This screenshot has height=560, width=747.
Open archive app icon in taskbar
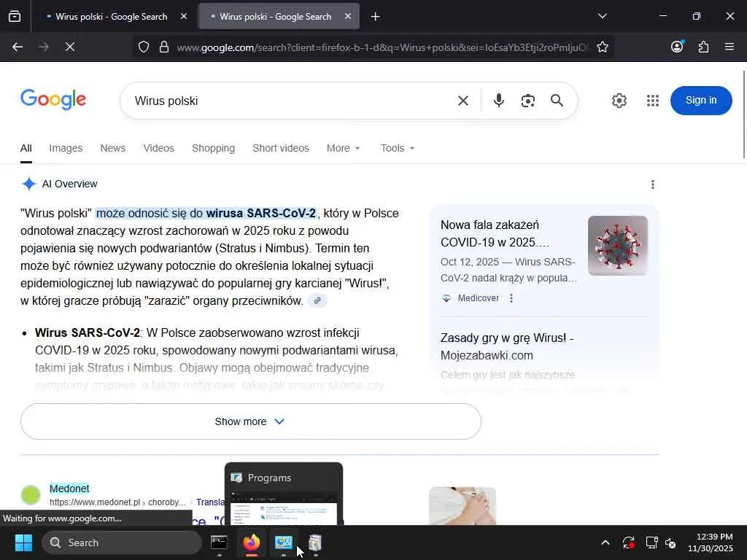pos(315,542)
